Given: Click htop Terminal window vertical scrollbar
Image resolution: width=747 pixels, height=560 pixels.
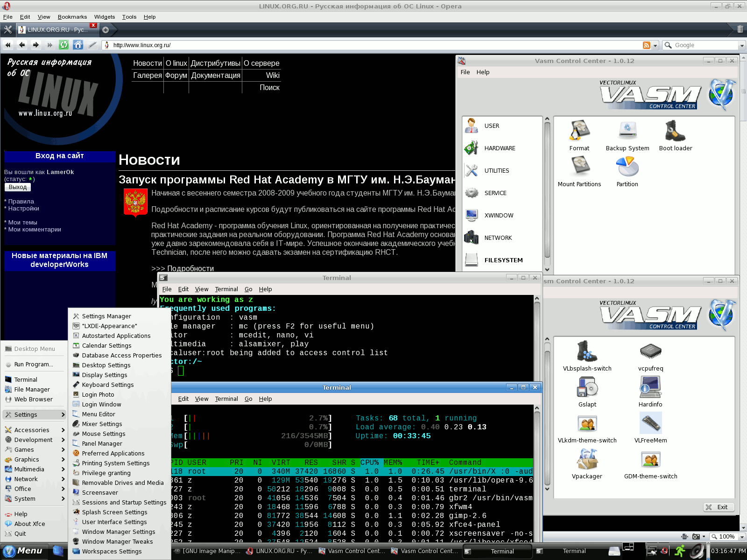Looking at the screenshot, I should pos(537,473).
